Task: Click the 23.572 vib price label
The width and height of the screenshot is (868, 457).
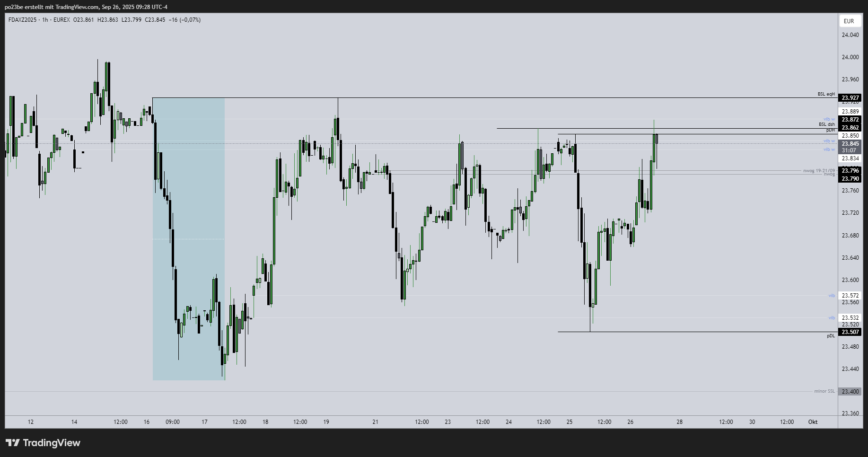Action: tap(850, 296)
